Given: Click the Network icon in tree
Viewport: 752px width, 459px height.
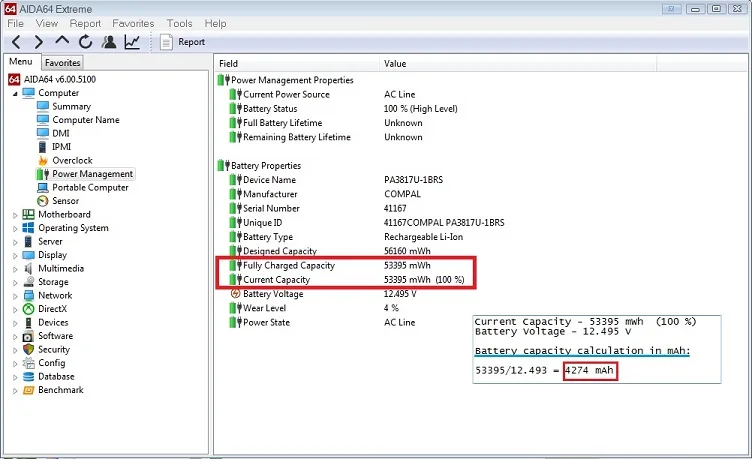Looking at the screenshot, I should click(28, 295).
